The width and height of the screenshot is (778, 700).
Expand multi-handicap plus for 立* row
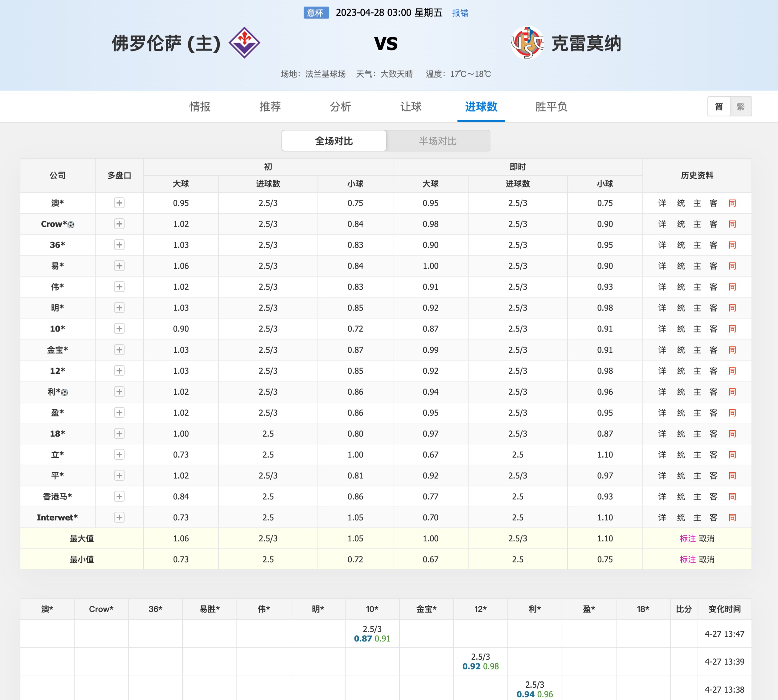[119, 455]
